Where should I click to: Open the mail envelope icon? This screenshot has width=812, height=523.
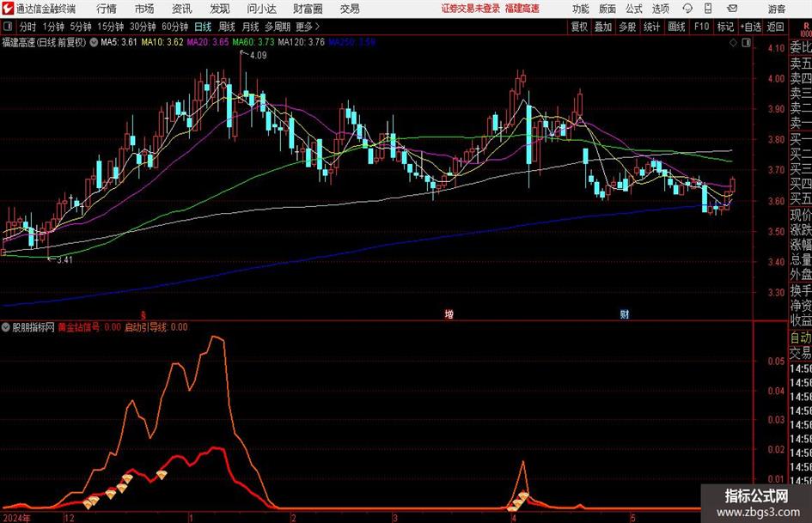(x=732, y=9)
